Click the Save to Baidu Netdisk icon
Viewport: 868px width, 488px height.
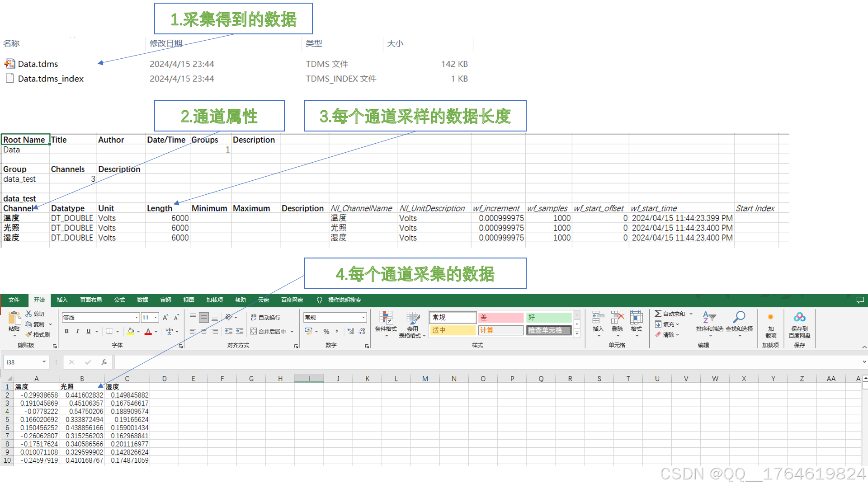click(x=799, y=318)
